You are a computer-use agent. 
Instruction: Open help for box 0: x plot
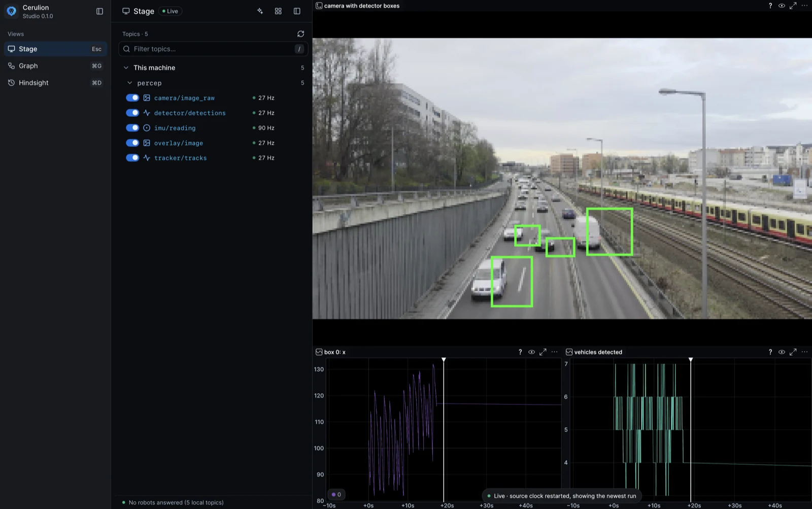click(x=520, y=352)
